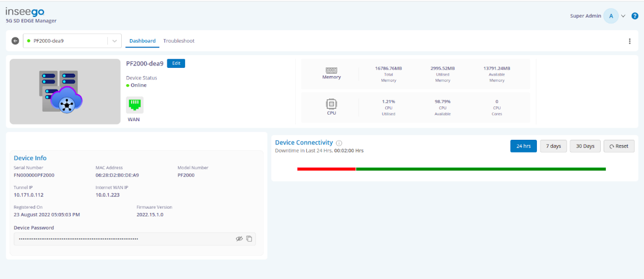The height and width of the screenshot is (279, 644).
Task: Click CPU available value 98.79%
Action: 443,101
